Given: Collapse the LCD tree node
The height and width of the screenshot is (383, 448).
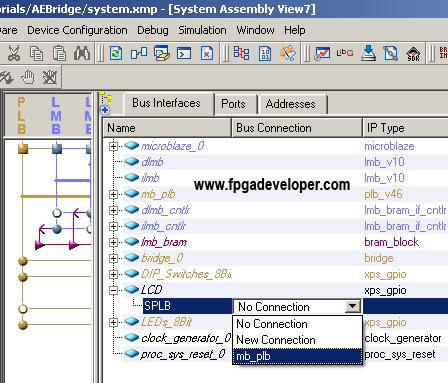Looking at the screenshot, I should tap(113, 290).
